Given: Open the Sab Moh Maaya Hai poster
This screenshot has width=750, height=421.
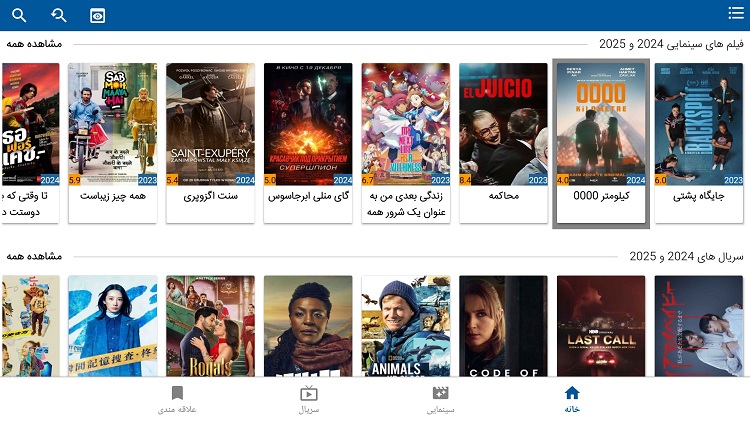Looking at the screenshot, I should [x=113, y=124].
